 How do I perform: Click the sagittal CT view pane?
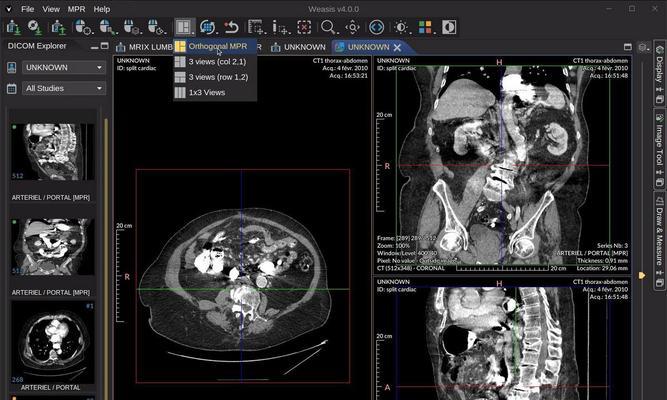click(x=502, y=338)
